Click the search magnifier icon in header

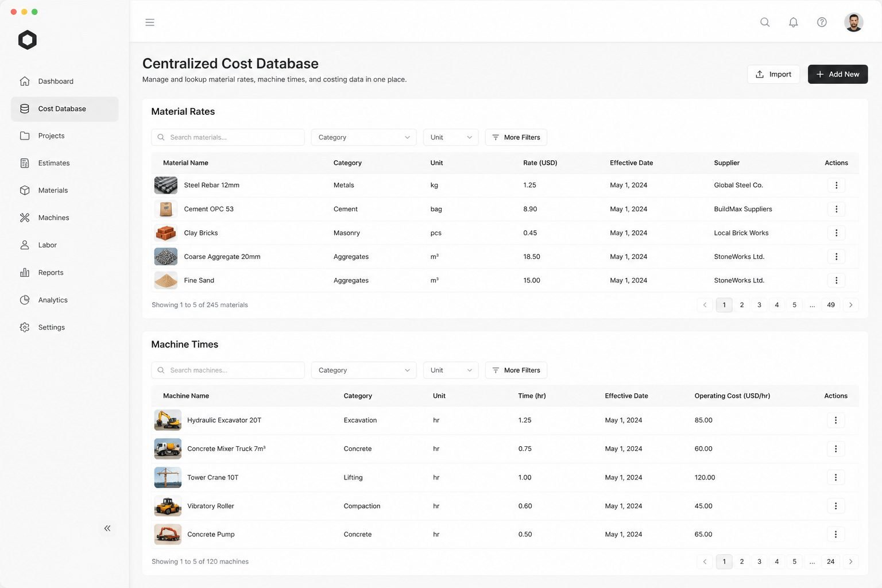(765, 22)
